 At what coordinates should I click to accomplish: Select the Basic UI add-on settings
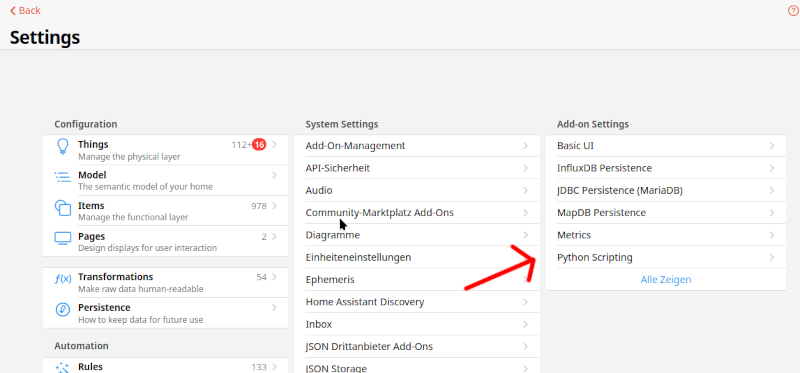point(666,146)
